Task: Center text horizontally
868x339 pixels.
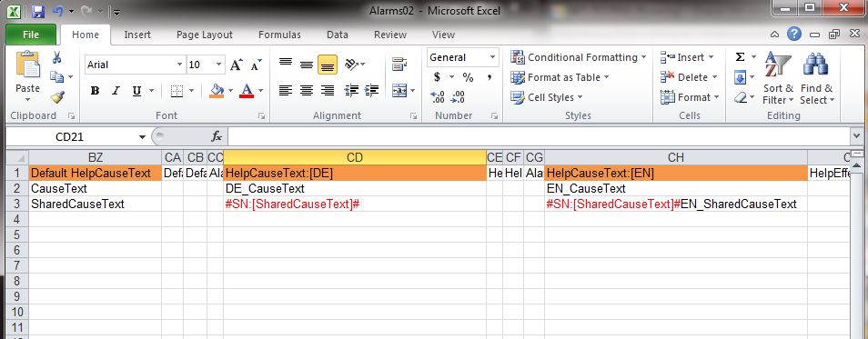Action: point(307,91)
